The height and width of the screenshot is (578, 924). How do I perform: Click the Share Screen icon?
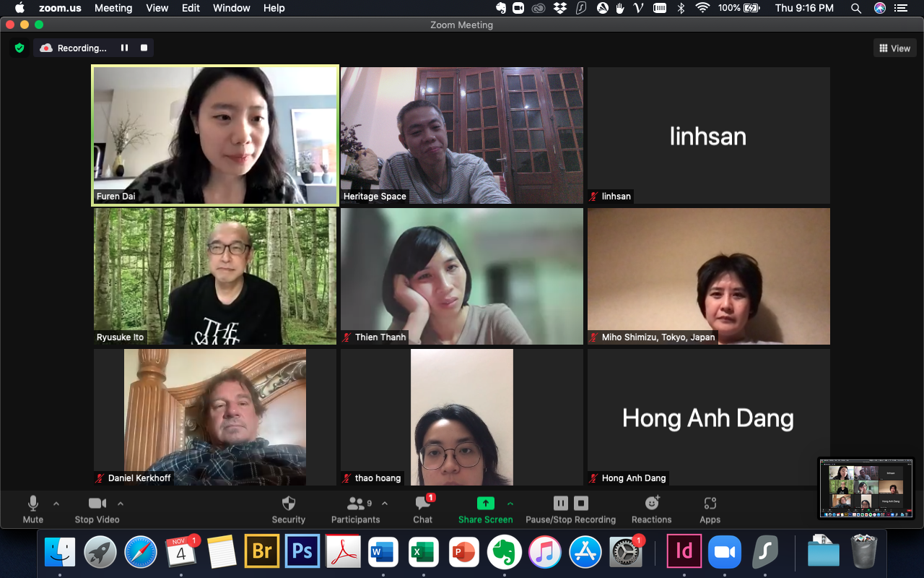click(486, 504)
